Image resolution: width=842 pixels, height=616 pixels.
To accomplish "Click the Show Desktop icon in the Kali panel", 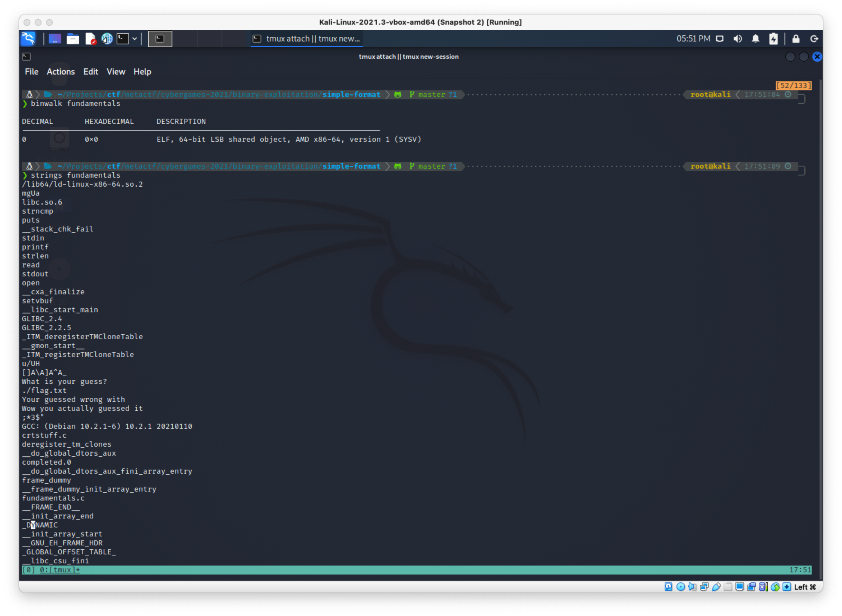I will (55, 39).
